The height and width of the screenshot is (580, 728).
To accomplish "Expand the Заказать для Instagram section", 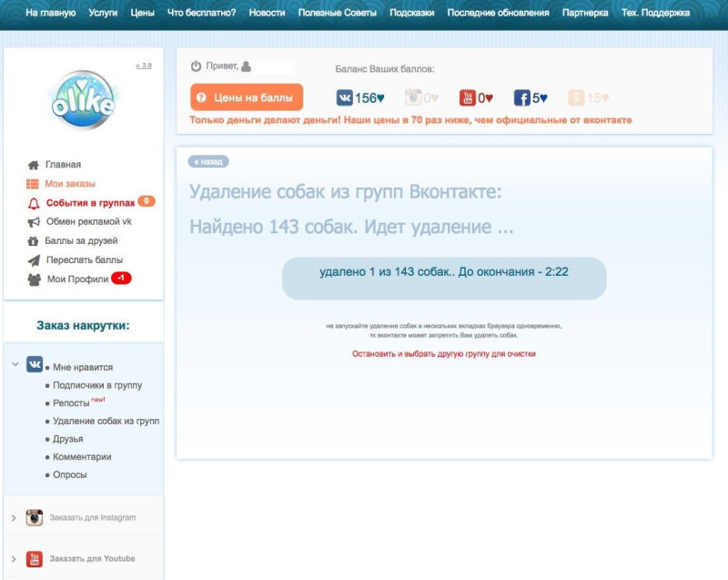I will [14, 518].
